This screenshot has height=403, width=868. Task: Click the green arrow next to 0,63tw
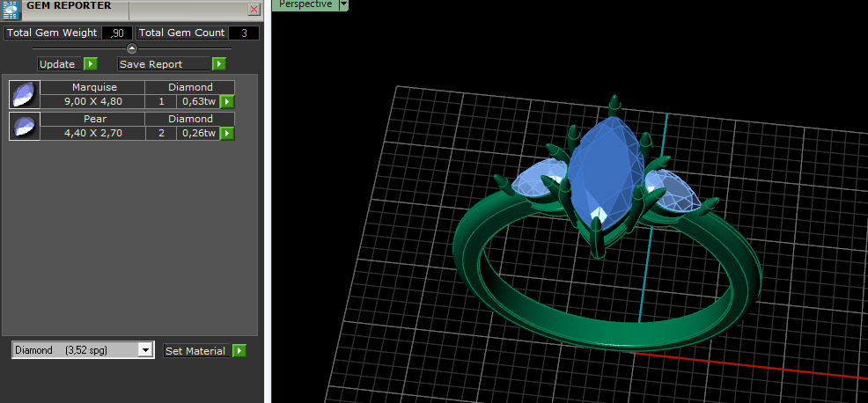(x=227, y=102)
